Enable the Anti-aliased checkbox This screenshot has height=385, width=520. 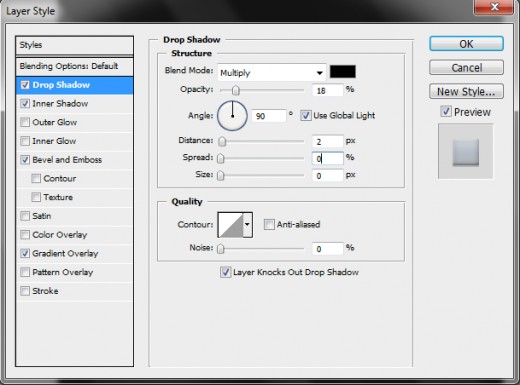269,224
